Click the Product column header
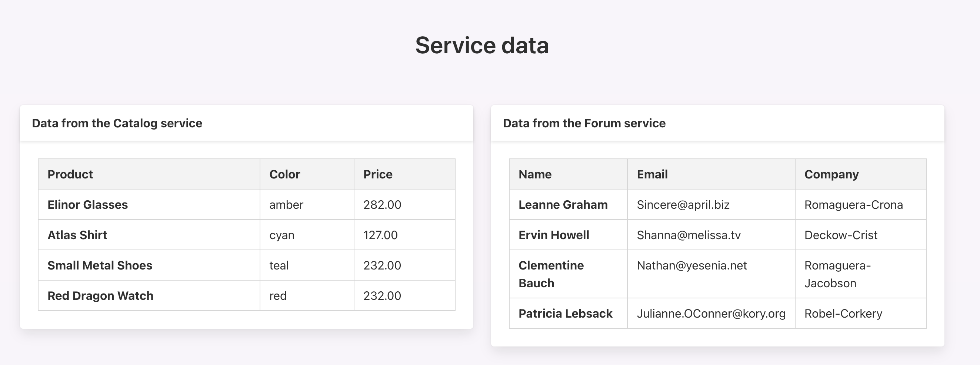Image resolution: width=980 pixels, height=365 pixels. [149, 174]
